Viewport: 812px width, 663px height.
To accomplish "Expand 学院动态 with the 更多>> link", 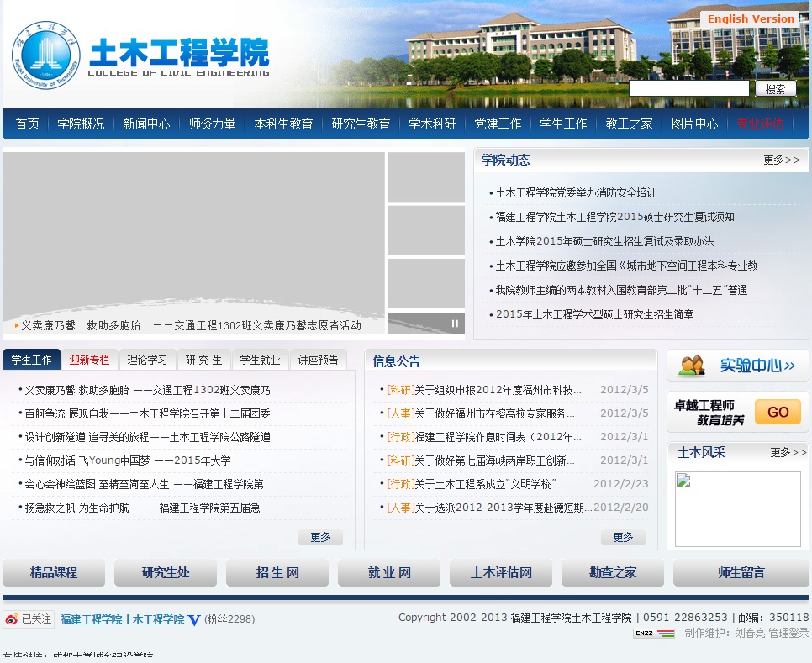I will pyautogui.click(x=781, y=160).
